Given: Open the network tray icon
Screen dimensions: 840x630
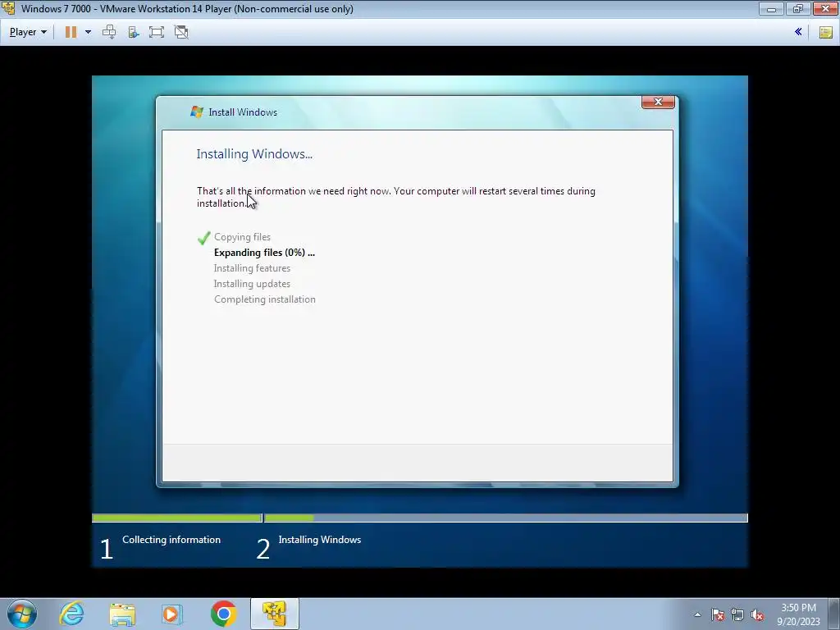Looking at the screenshot, I should [737, 614].
